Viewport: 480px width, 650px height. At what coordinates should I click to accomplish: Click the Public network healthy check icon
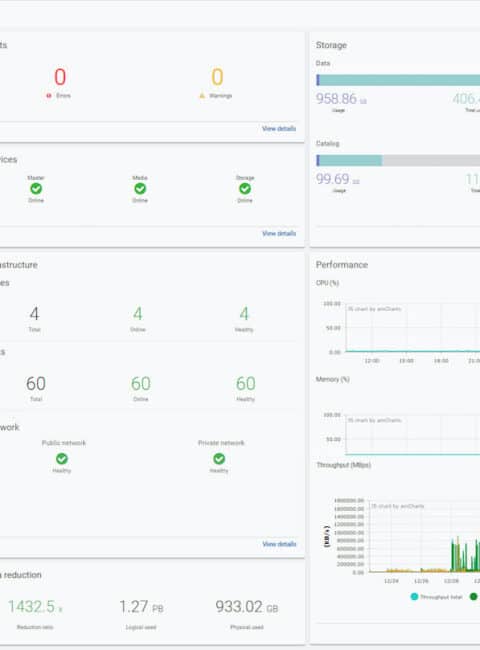[x=62, y=459]
